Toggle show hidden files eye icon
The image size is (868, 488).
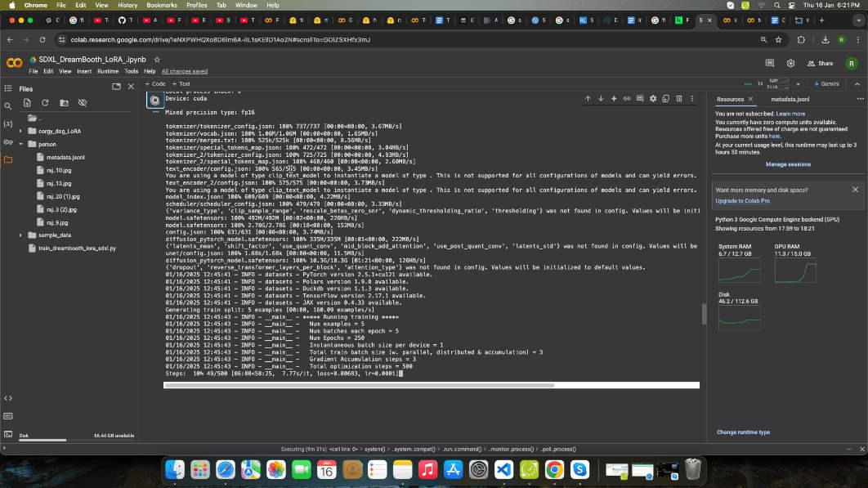[83, 103]
